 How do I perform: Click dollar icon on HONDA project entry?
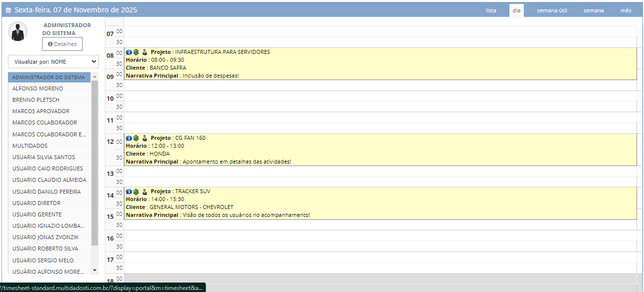136,138
